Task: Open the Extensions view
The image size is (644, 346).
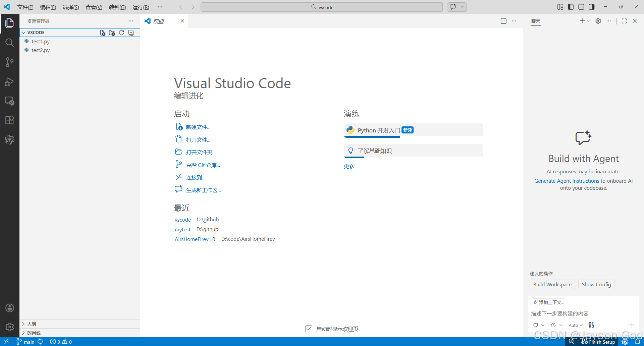Action: pyautogui.click(x=9, y=120)
